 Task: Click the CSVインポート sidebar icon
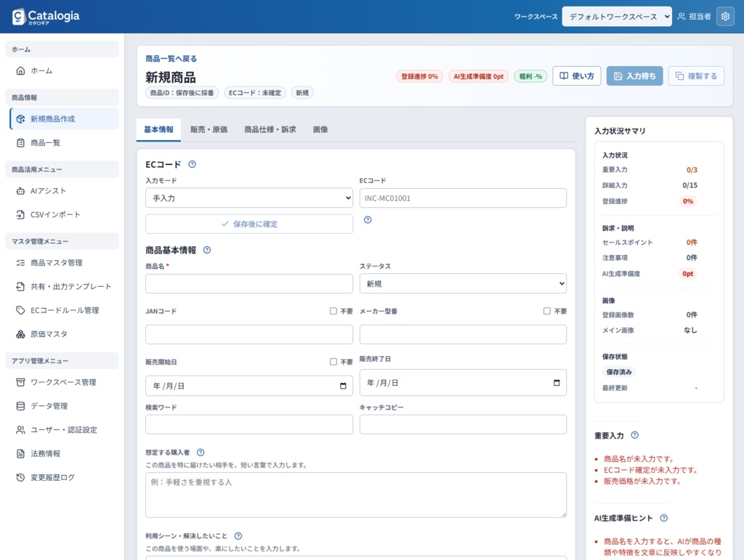tap(20, 214)
